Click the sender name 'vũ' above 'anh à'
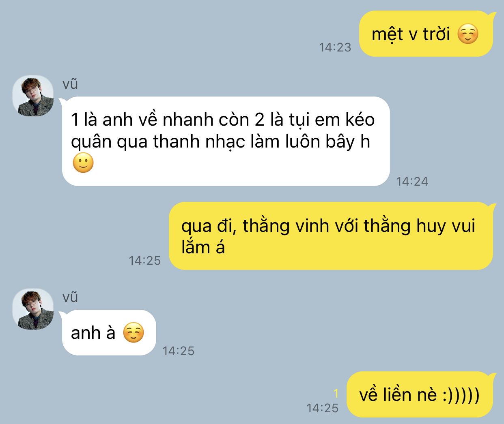 [70, 297]
